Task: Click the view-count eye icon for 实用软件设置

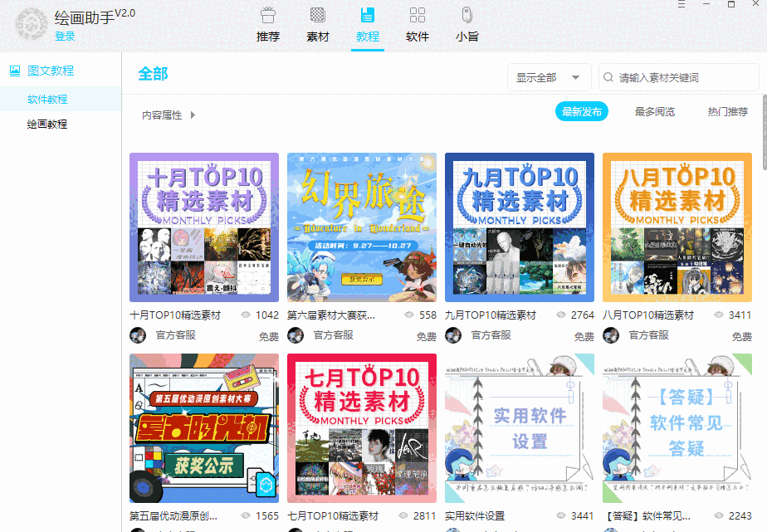Action: point(561,515)
